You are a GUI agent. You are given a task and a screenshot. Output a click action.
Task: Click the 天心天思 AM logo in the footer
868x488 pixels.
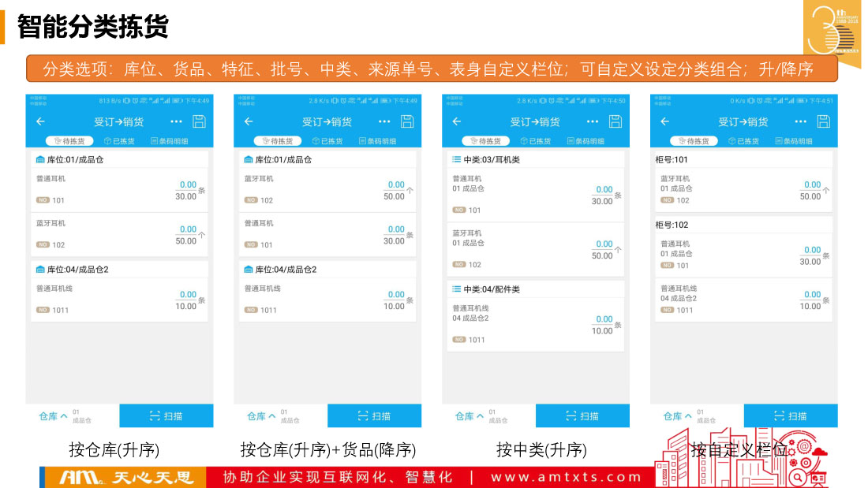(126, 477)
